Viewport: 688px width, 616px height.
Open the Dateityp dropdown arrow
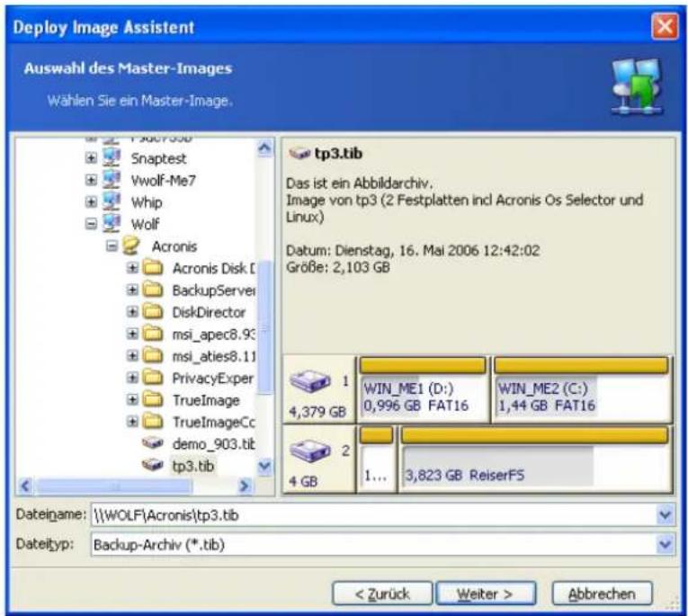(666, 544)
